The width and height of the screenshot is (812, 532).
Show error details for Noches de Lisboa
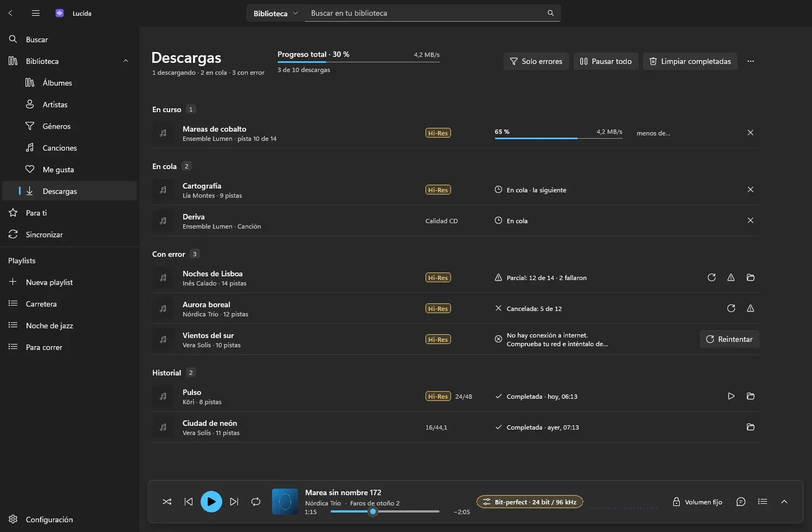pyautogui.click(x=731, y=277)
